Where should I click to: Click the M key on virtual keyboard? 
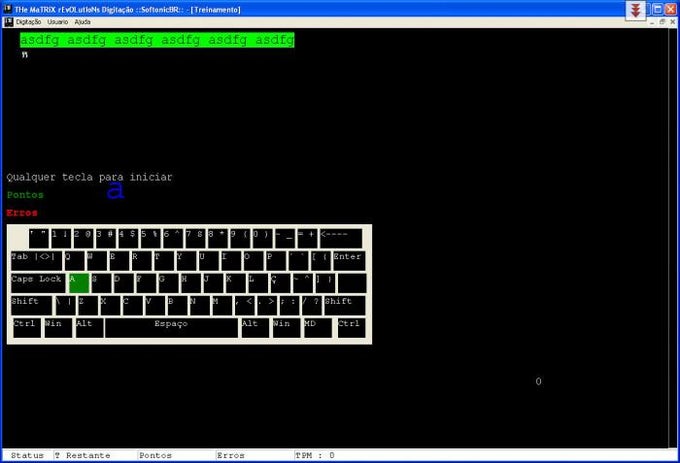222,306
